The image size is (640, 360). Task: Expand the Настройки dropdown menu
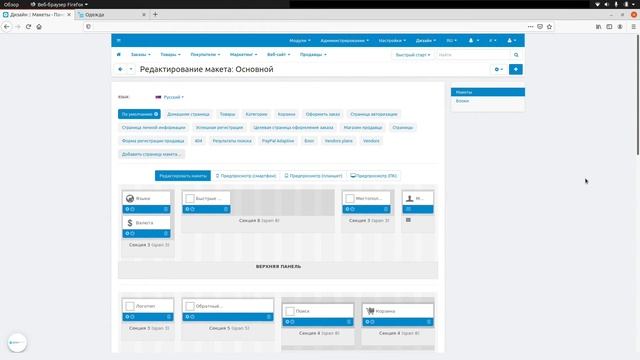point(392,40)
